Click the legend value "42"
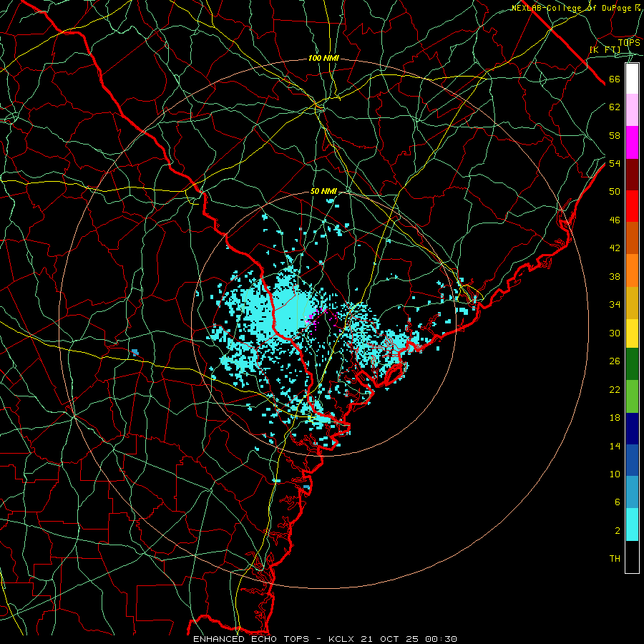644x644 pixels. coord(615,248)
